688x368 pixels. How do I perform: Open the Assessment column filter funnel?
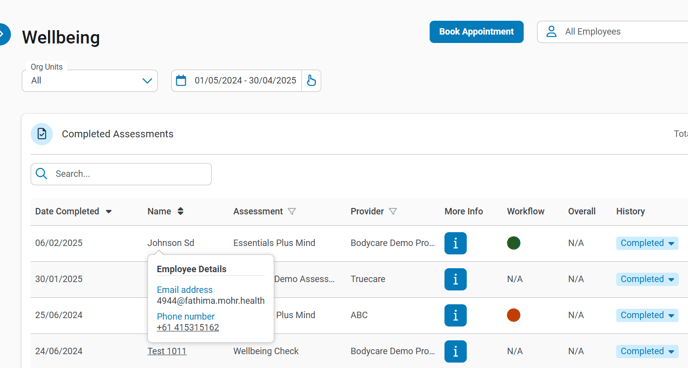pyautogui.click(x=292, y=211)
